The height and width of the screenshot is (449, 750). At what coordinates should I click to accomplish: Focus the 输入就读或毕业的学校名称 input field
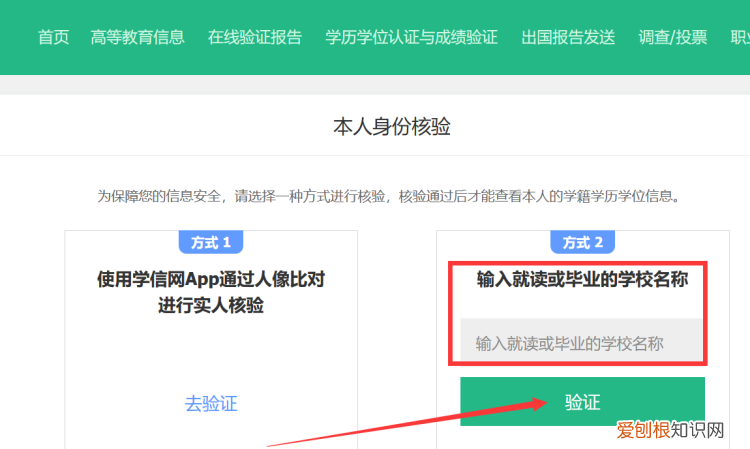(581, 340)
